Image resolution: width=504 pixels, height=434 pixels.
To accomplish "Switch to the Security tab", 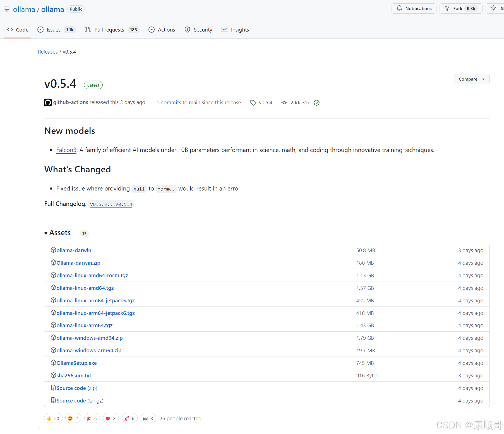I will pos(198,30).
